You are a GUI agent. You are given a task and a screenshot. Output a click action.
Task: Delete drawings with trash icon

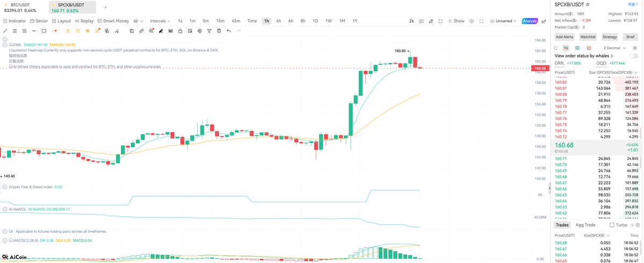click(x=219, y=31)
